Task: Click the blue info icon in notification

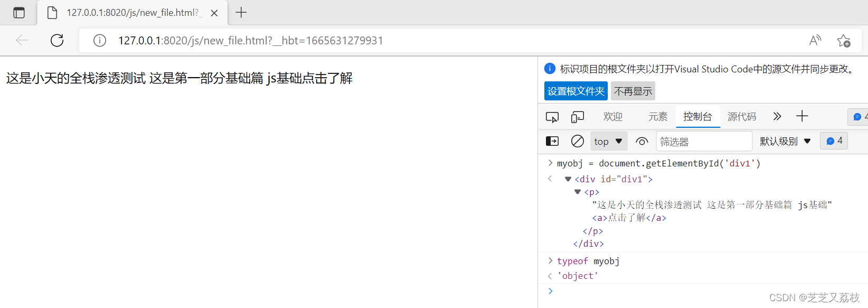Action: (550, 68)
